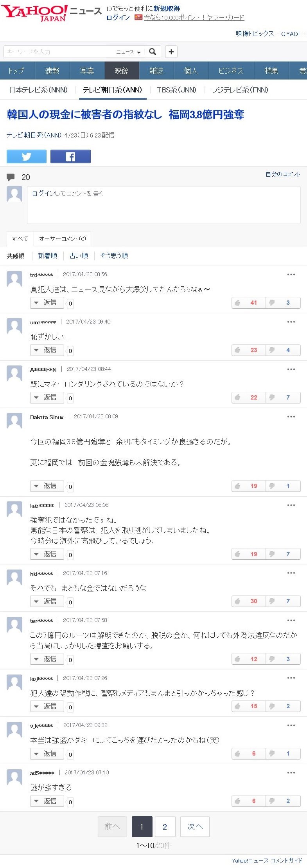
Task: Click thumbs-down on ad5***** comment
Action: pyautogui.click(x=283, y=801)
